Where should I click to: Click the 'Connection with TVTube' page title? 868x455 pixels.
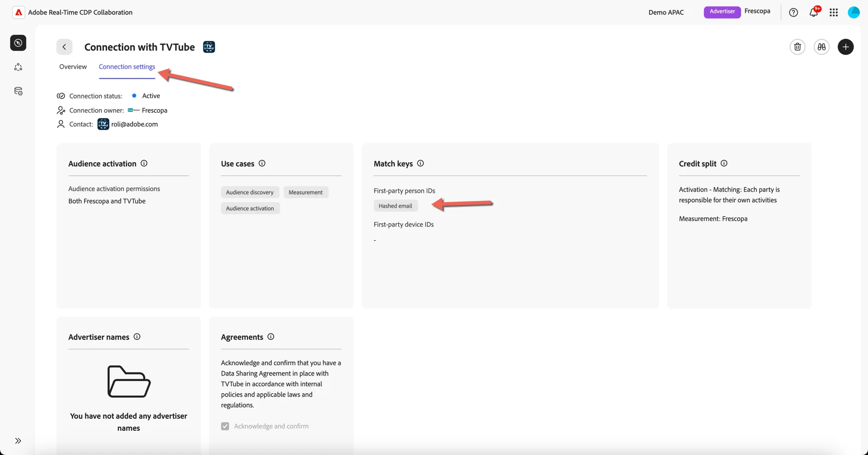click(140, 47)
